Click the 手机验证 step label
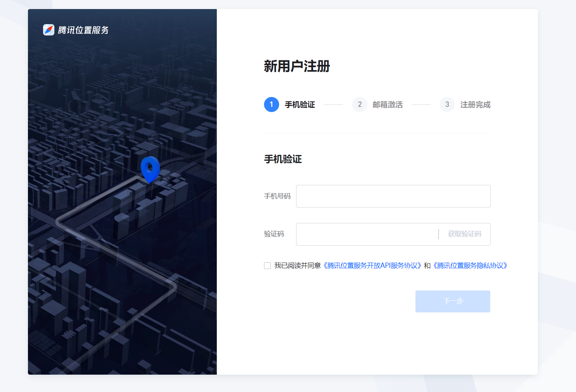Image resolution: width=576 pixels, height=392 pixels. (x=300, y=105)
